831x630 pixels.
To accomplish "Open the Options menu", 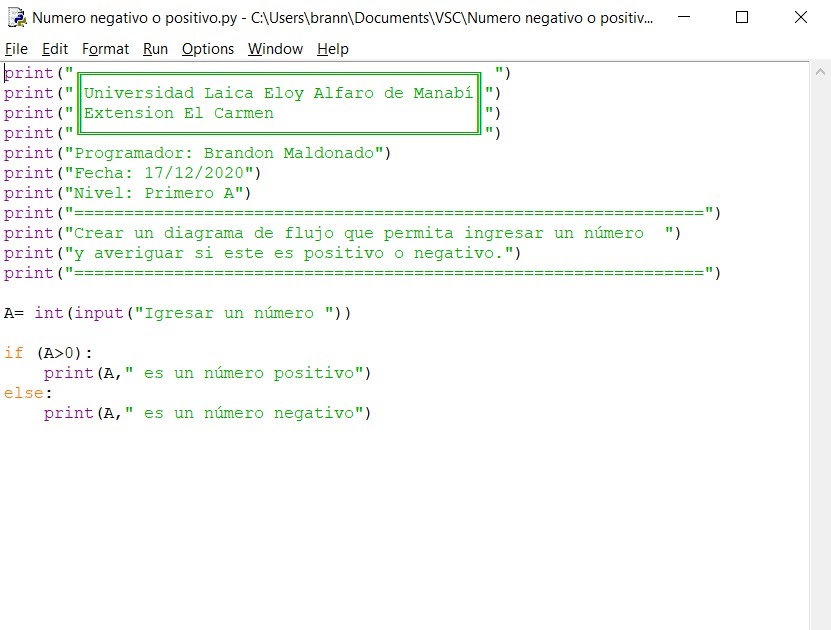I will click(207, 48).
